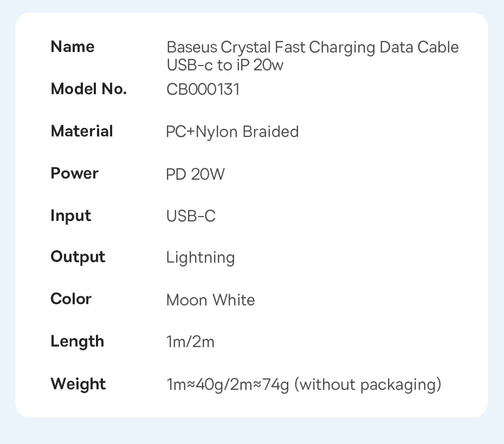Select the 1m≈40g/2m≈74g weight value
Image resolution: width=504 pixels, height=444 pixels.
(228, 385)
